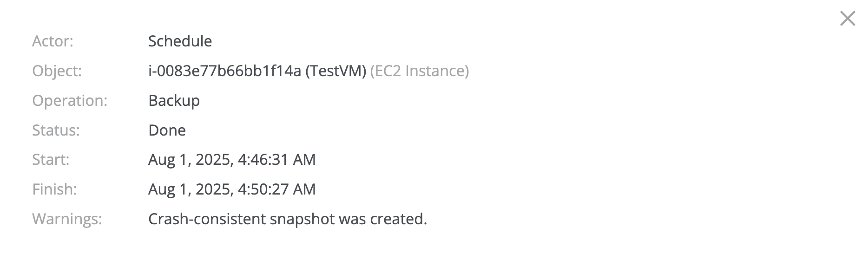Screen dimensions: 868x260
Task: Click the start date Aug 1, 2025
Action: point(190,160)
